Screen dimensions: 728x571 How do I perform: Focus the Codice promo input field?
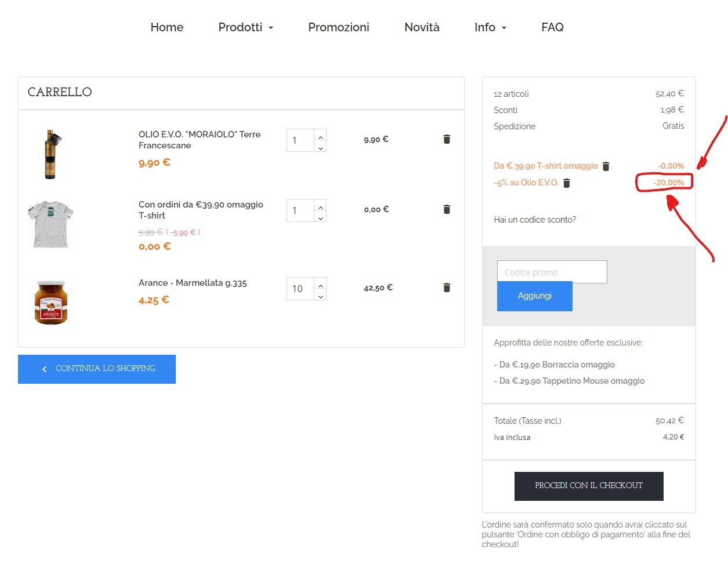[x=552, y=272]
